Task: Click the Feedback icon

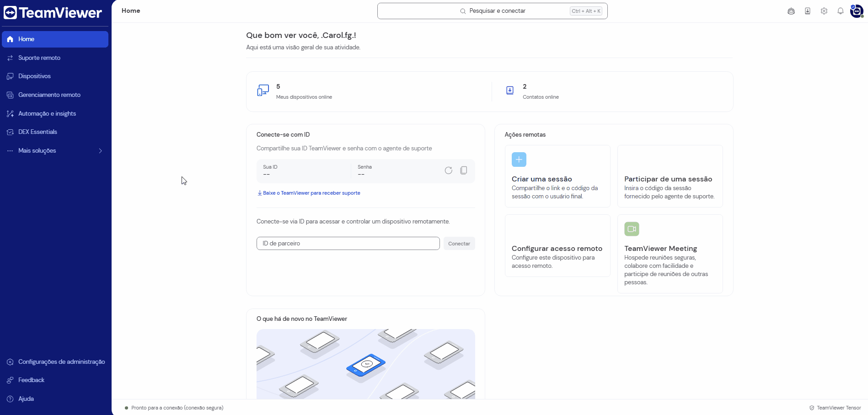Action: click(x=10, y=380)
